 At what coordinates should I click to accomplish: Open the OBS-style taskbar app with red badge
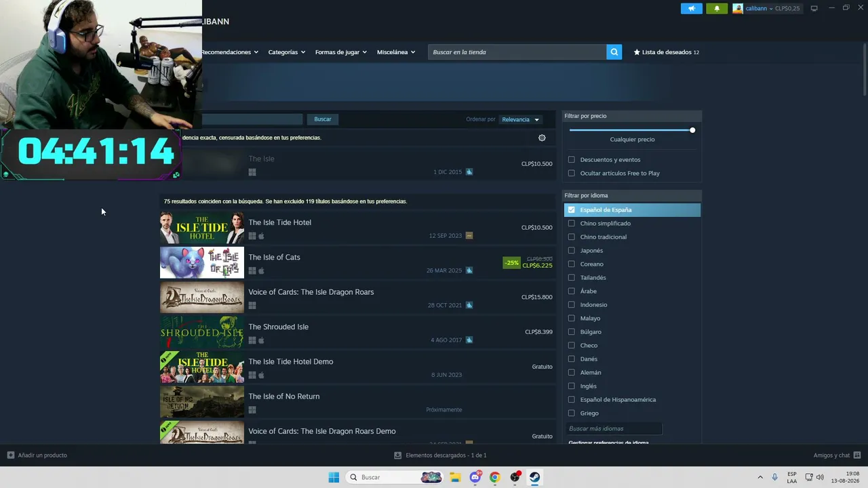coord(515,477)
